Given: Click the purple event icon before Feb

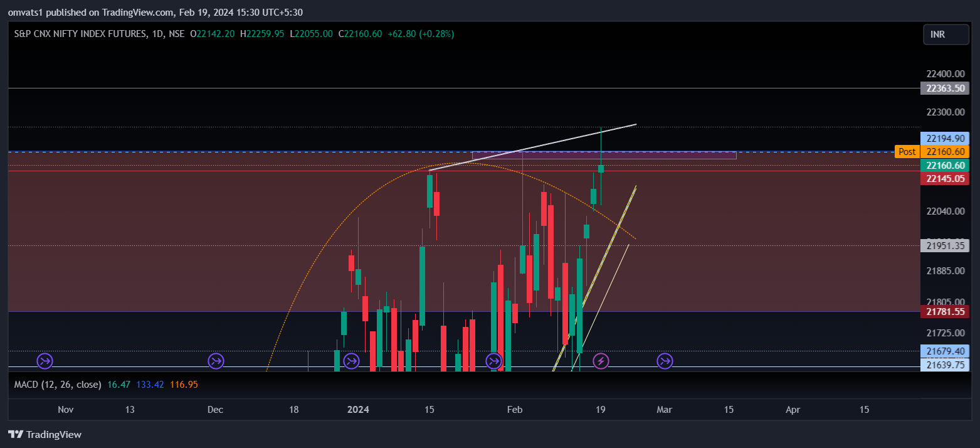Looking at the screenshot, I should [x=494, y=361].
